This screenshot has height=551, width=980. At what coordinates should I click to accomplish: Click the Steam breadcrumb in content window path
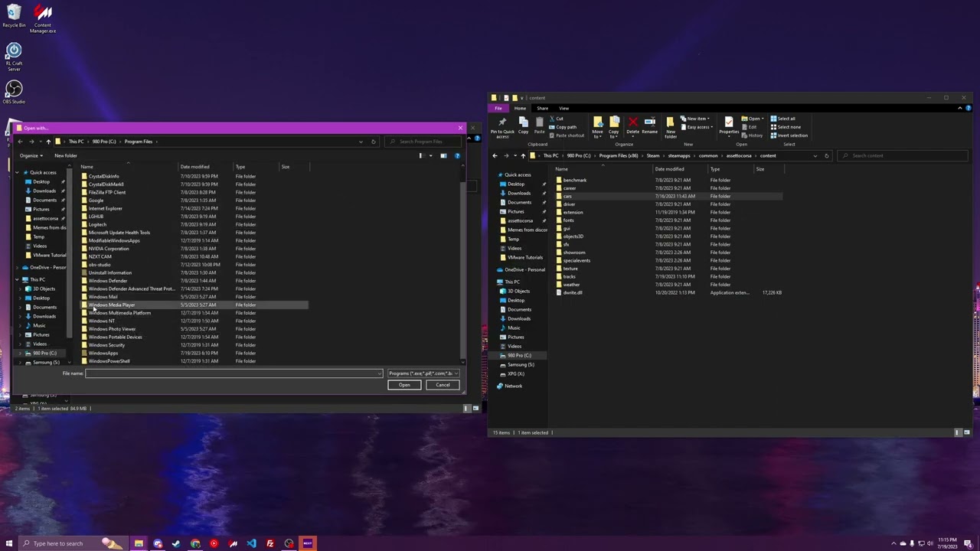pos(652,156)
